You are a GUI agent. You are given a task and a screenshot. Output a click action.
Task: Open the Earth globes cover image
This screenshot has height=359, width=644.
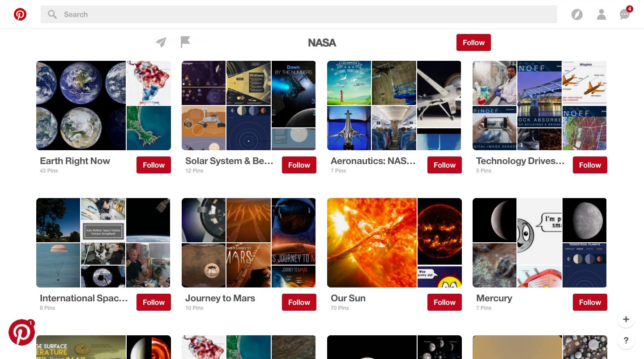pyautogui.click(x=81, y=106)
